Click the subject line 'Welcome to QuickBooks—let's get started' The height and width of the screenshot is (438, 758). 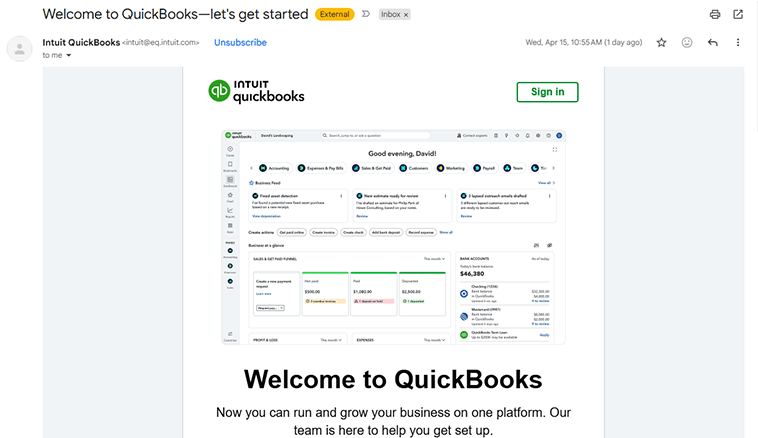175,14
